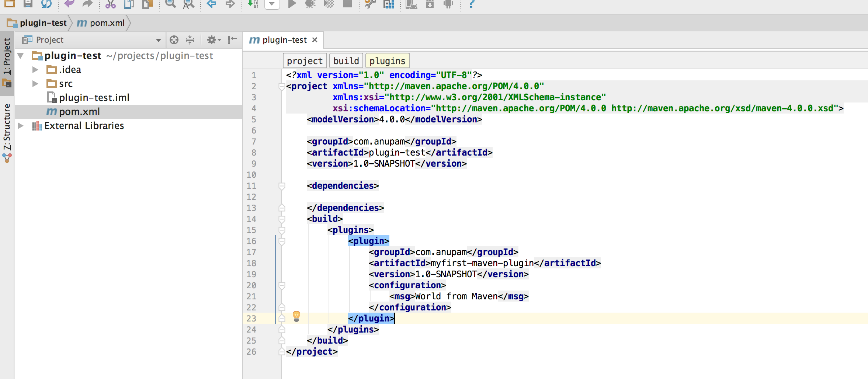Screen dimensions: 868x379
Task: Click the Cut scissors icon
Action: 110,4
